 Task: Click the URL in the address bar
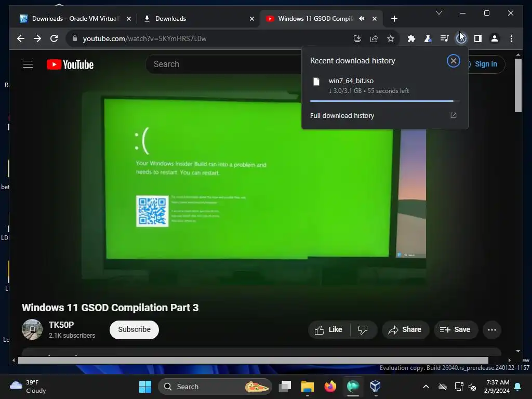(x=144, y=38)
